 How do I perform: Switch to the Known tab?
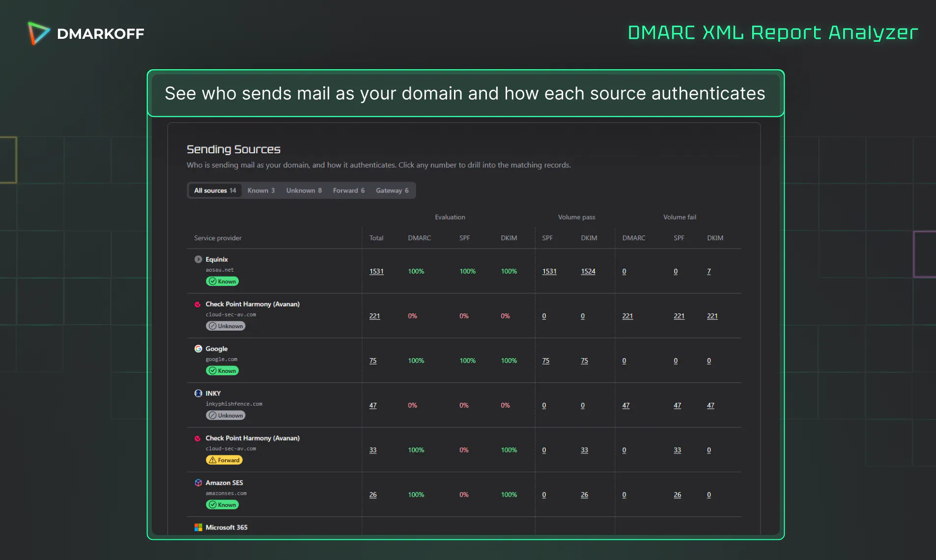click(x=261, y=191)
